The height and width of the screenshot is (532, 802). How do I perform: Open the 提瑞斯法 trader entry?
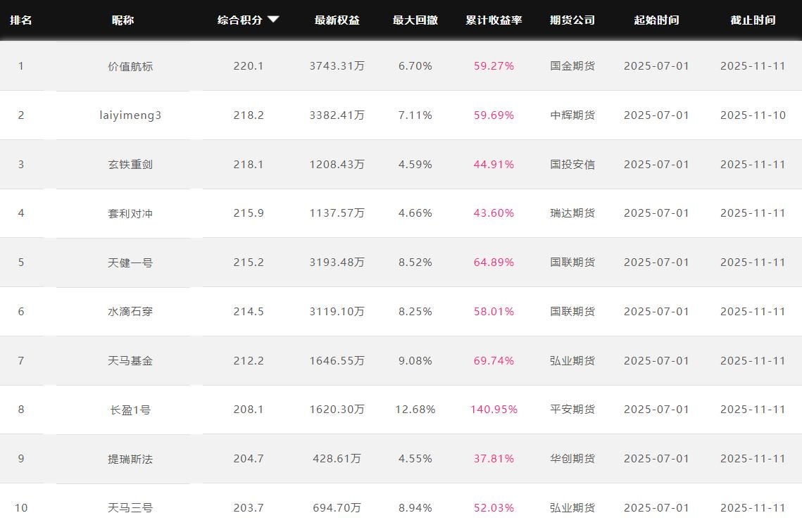130,459
